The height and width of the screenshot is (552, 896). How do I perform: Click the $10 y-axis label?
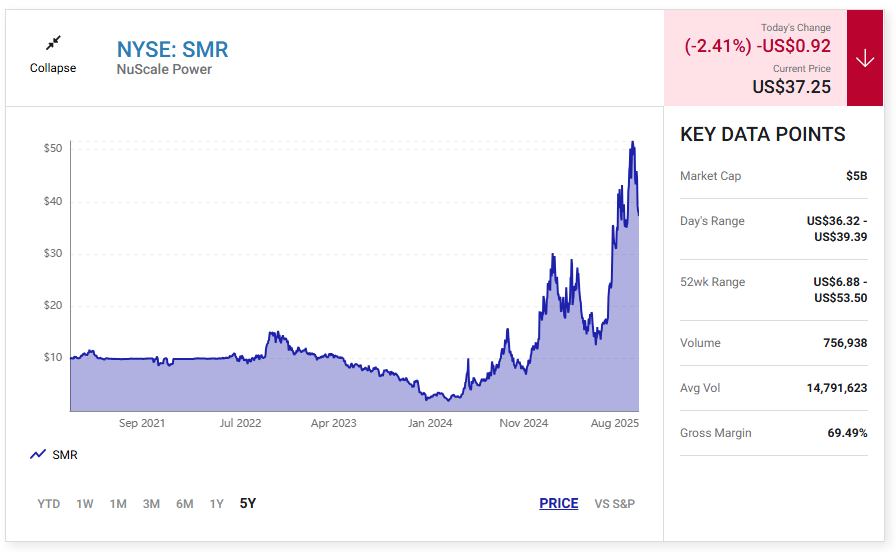point(53,357)
